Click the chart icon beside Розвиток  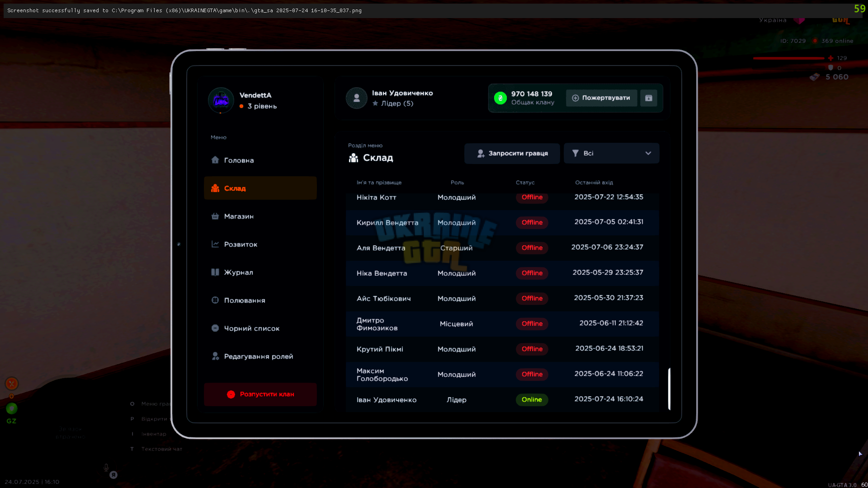point(215,244)
